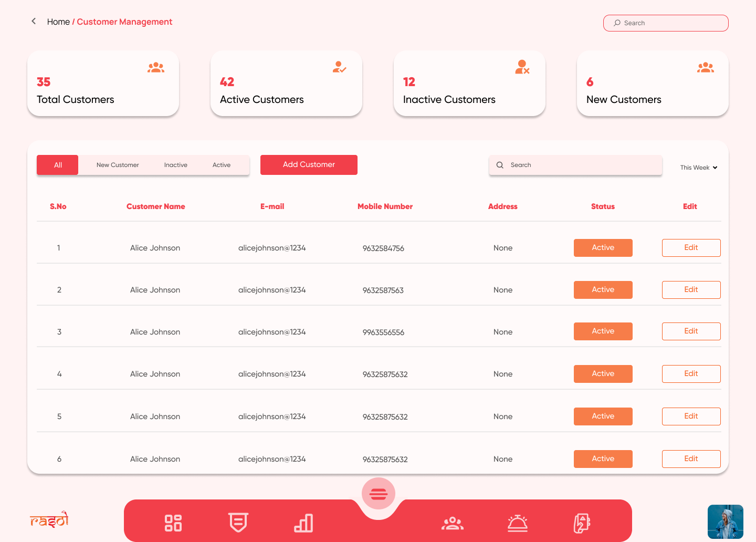Click the orders list badge icon in bottom bar
The width and height of the screenshot is (756, 542).
click(x=238, y=523)
